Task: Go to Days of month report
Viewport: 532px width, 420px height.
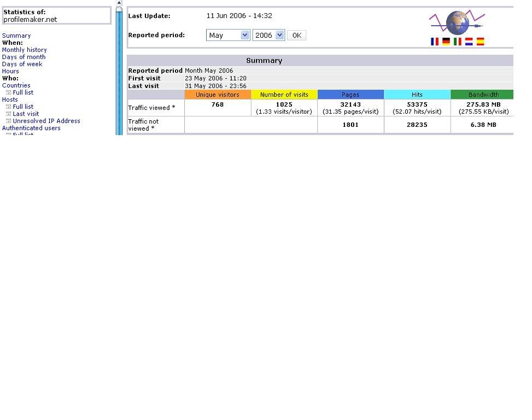Action: point(24,57)
